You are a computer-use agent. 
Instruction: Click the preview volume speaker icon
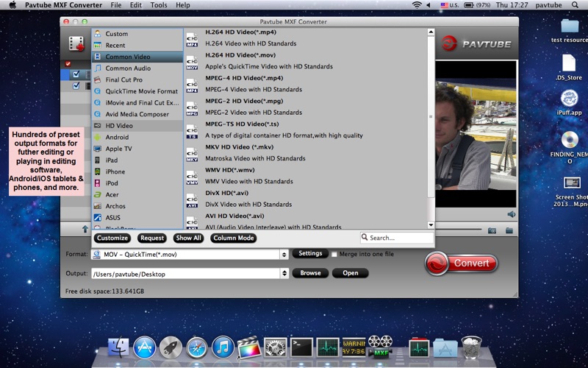pos(511,214)
